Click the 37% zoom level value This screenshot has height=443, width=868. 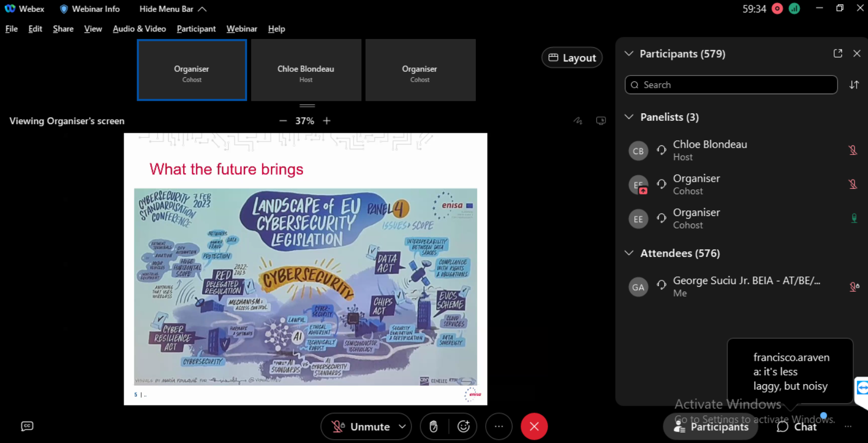[304, 121]
